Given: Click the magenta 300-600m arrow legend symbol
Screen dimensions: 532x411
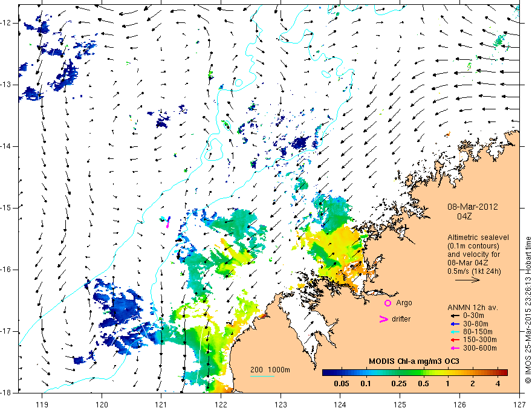Looking at the screenshot, I should [x=455, y=348].
